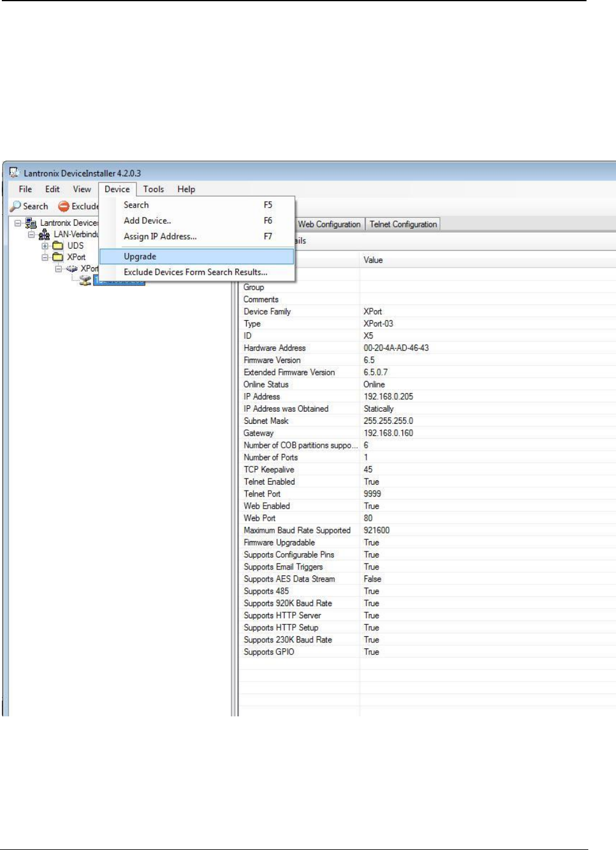
Task: Click the Comments property row label
Action: (x=261, y=299)
